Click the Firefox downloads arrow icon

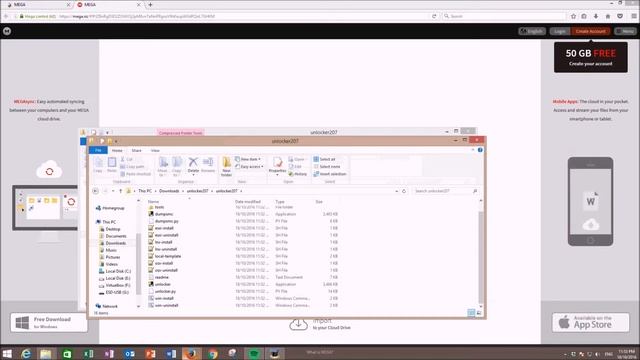[596, 16]
